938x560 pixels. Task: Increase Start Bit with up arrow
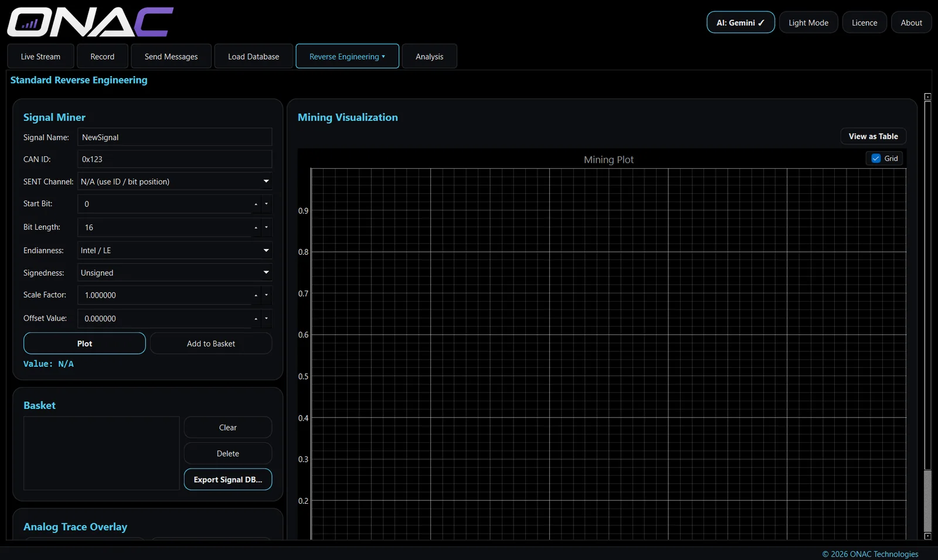256,204
